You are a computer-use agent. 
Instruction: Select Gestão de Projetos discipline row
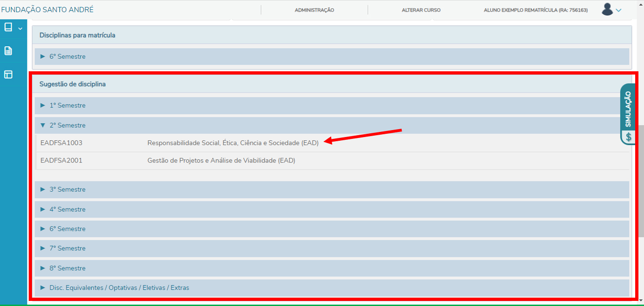click(221, 161)
